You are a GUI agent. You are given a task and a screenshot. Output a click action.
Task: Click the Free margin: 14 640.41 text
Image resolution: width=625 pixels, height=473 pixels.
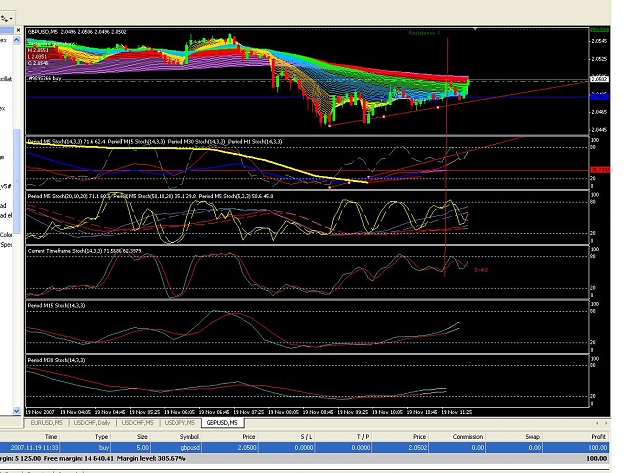tap(79, 459)
